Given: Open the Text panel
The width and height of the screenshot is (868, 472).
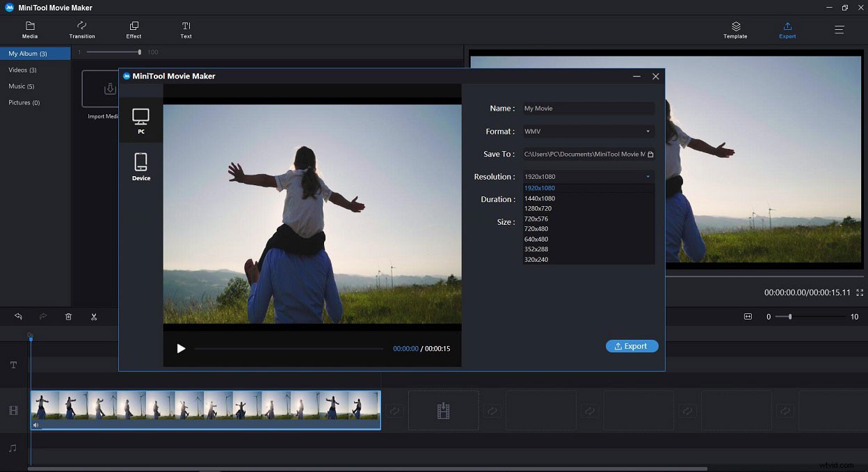Looking at the screenshot, I should tap(186, 29).
